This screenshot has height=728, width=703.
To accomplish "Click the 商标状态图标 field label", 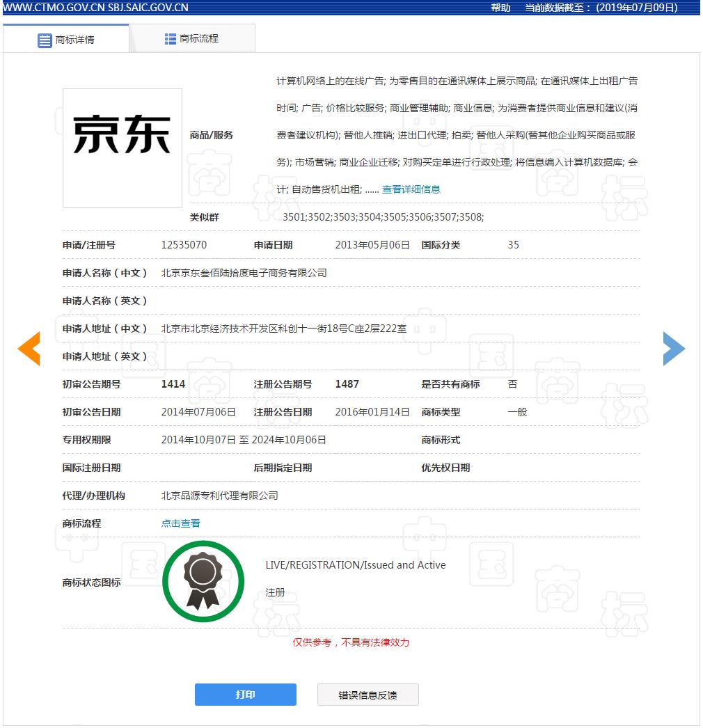I will (91, 583).
